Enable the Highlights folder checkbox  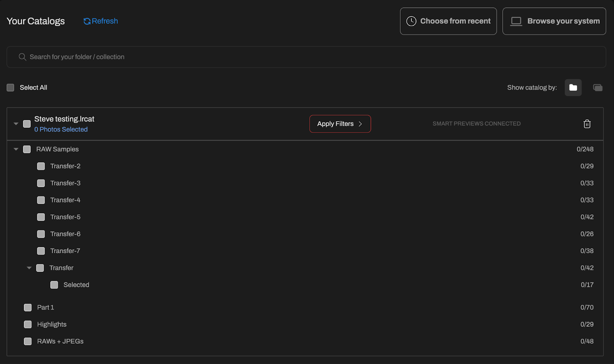[x=28, y=324]
